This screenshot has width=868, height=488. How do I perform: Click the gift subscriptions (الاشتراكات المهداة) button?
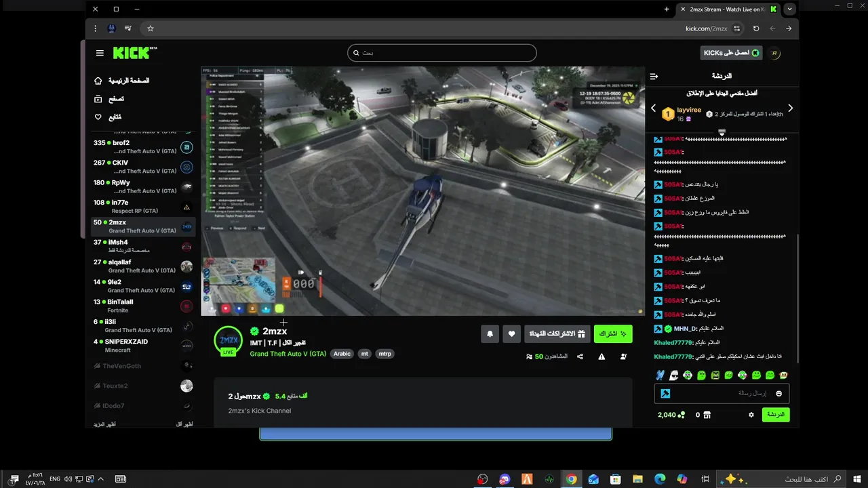[557, 333]
